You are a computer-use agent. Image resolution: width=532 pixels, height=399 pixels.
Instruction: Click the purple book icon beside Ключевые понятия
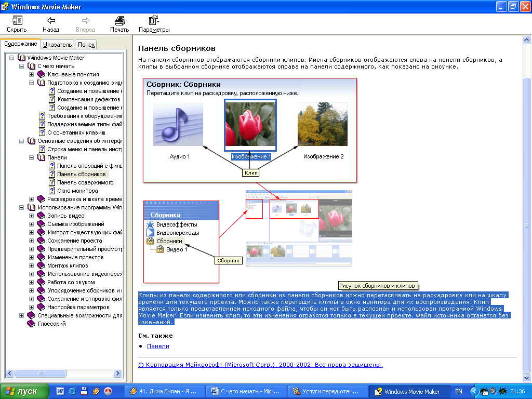[41, 74]
